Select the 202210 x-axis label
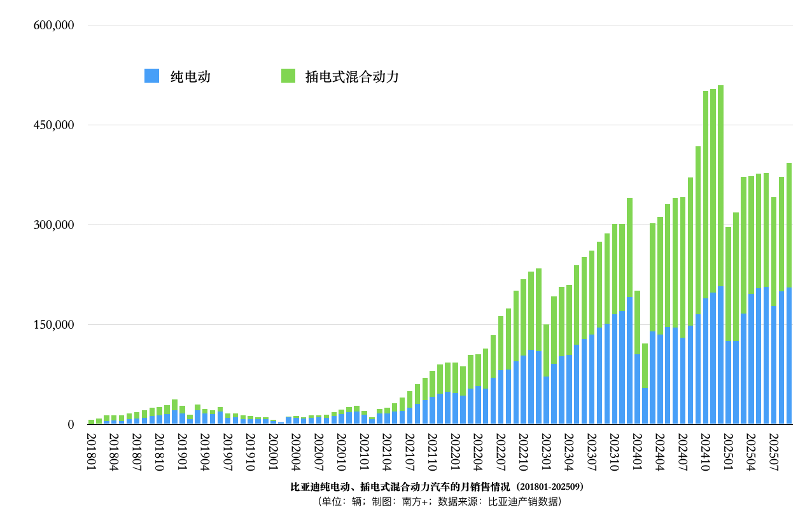The height and width of the screenshot is (519, 812). pos(523,452)
